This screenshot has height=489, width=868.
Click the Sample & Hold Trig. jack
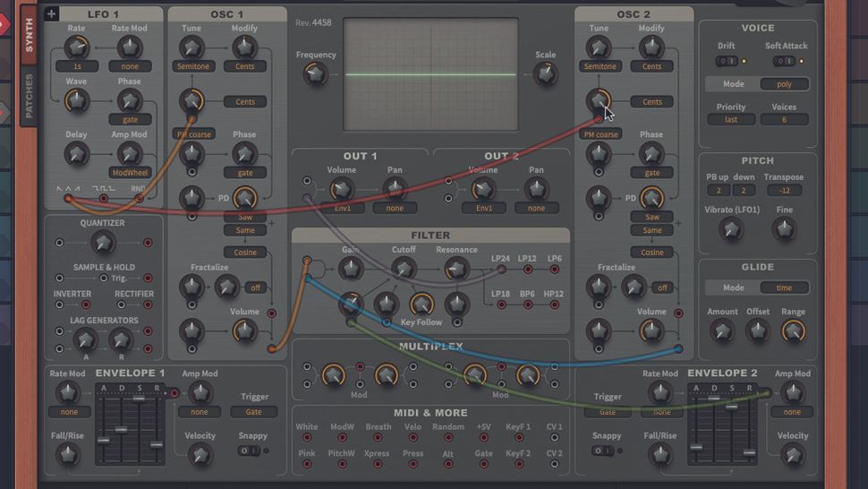point(104,278)
